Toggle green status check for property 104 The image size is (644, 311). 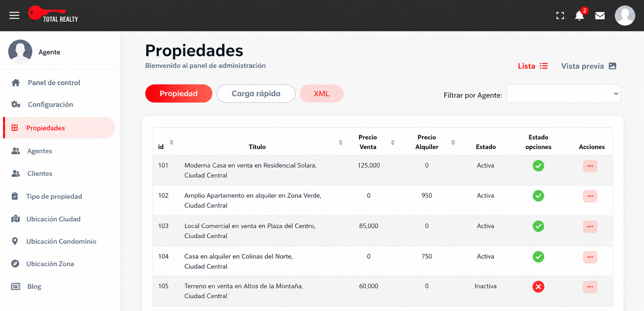pos(538,257)
